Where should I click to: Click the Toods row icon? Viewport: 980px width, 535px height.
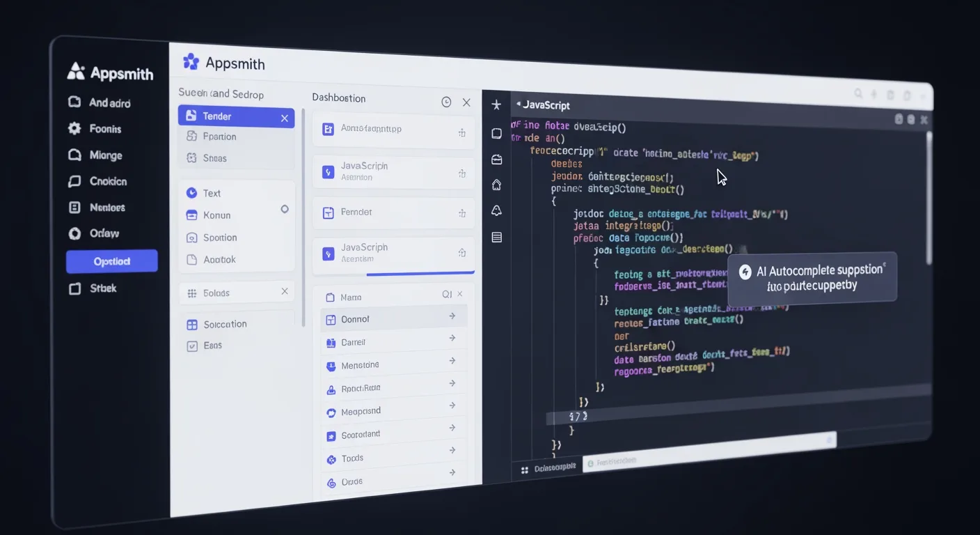click(x=331, y=459)
